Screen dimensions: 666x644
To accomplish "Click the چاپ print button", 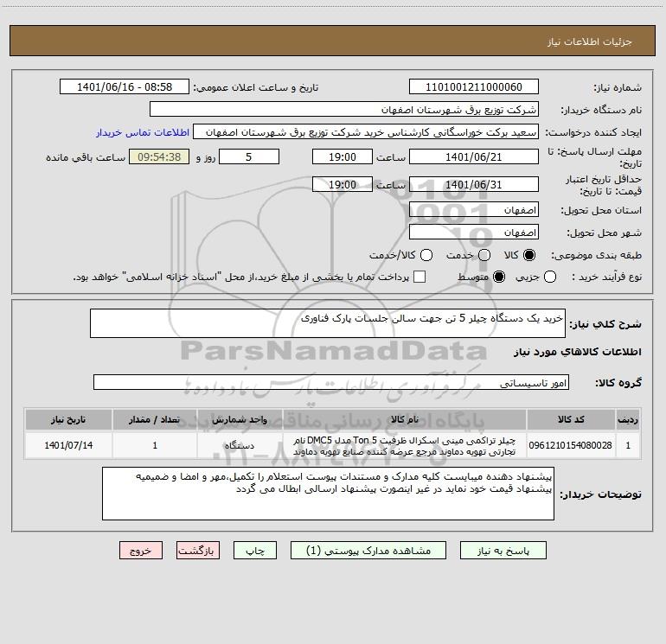I will pyautogui.click(x=255, y=550).
